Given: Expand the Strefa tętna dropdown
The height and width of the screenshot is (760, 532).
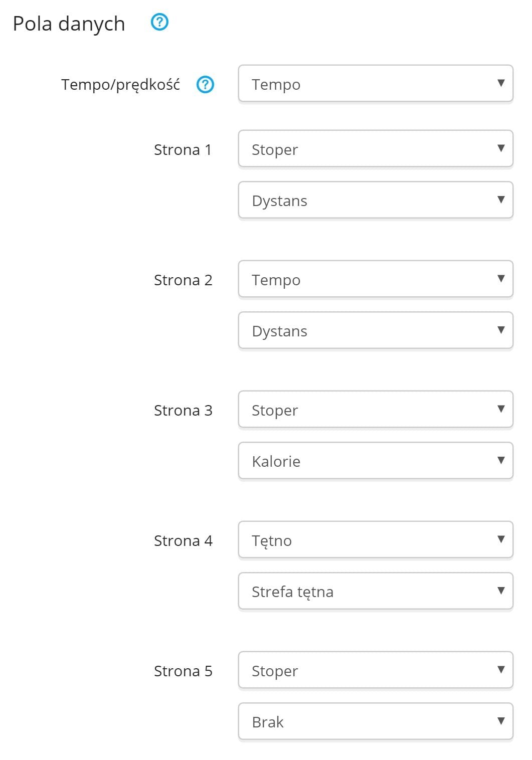Looking at the screenshot, I should tap(376, 591).
